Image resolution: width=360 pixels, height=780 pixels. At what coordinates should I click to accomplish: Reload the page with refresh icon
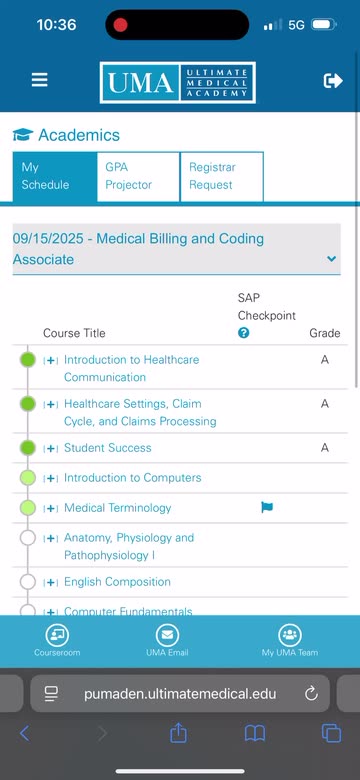coord(311,693)
